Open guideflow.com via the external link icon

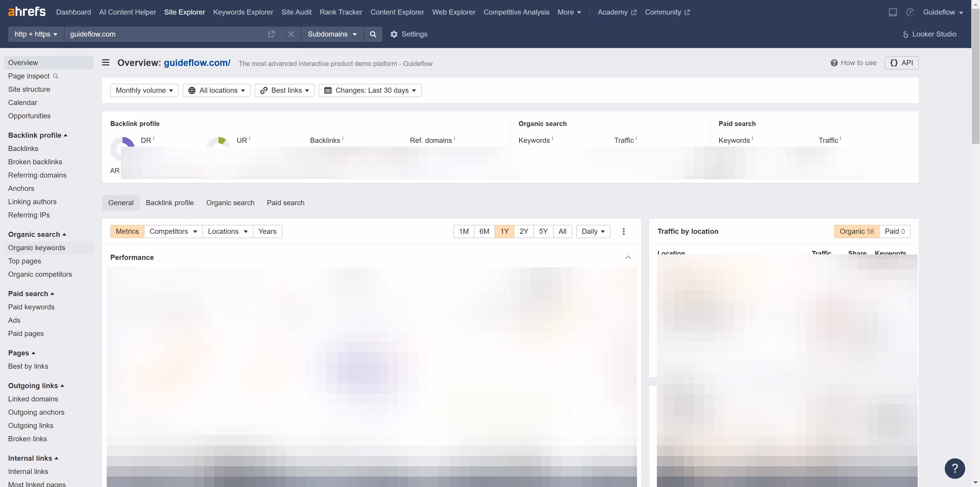point(271,34)
